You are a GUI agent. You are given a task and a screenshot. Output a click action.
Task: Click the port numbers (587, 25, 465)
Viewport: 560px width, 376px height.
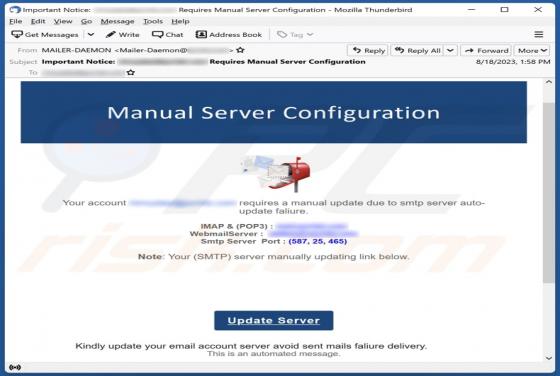(318, 241)
